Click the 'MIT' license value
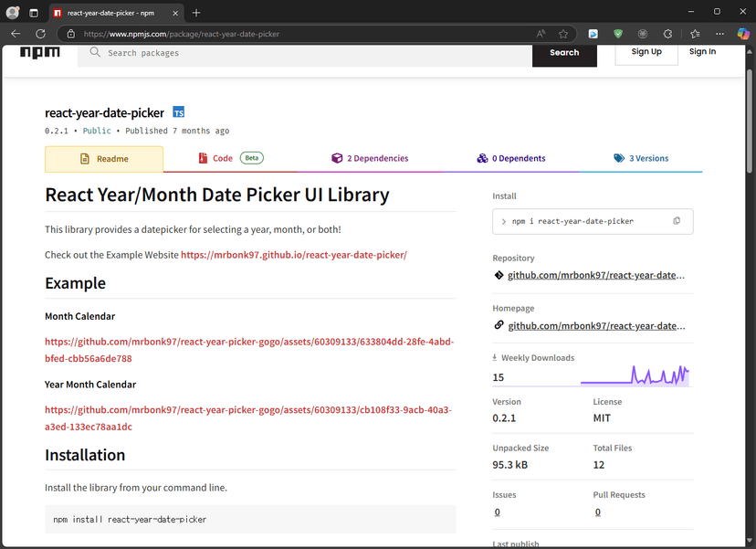The width and height of the screenshot is (756, 549). pos(602,417)
